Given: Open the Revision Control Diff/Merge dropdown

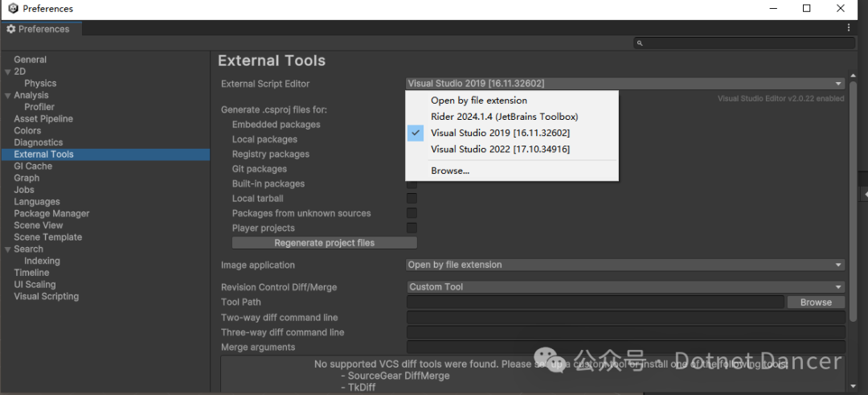Looking at the screenshot, I should point(625,287).
